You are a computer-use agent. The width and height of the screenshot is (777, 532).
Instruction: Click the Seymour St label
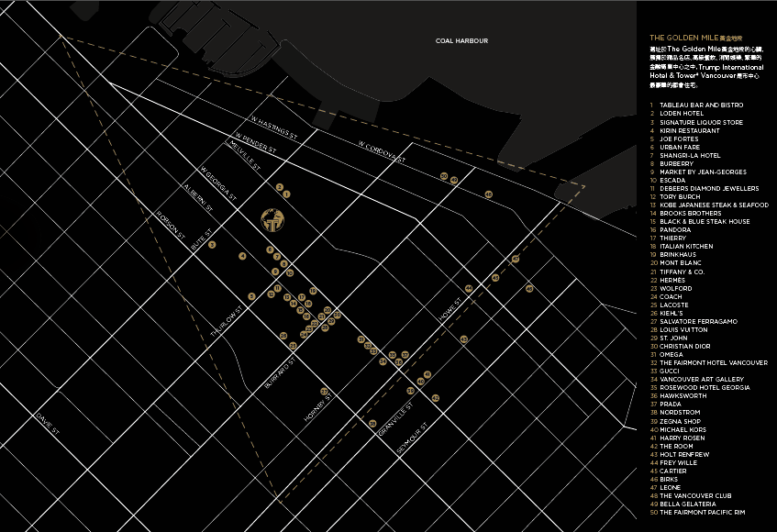tap(412, 438)
